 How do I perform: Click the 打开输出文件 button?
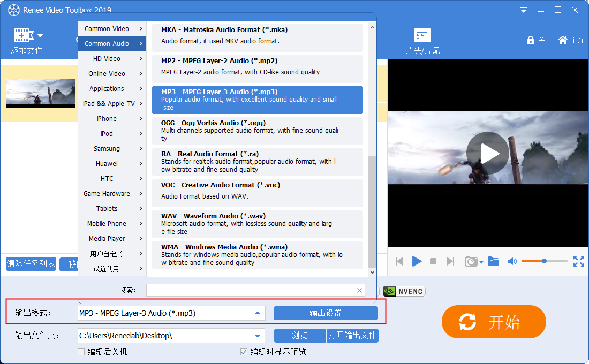click(352, 336)
